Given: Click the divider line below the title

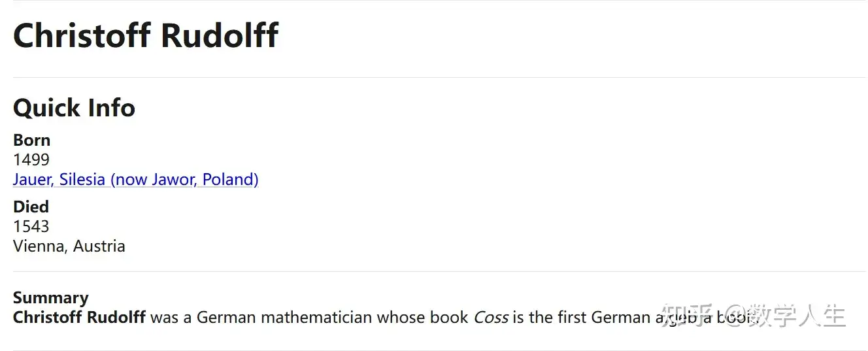Looking at the screenshot, I should pos(439,78).
